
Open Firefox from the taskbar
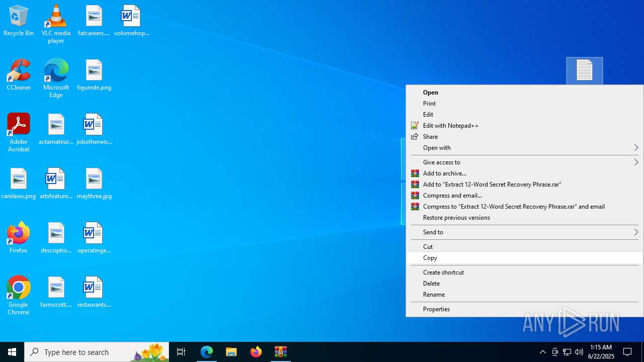256,352
